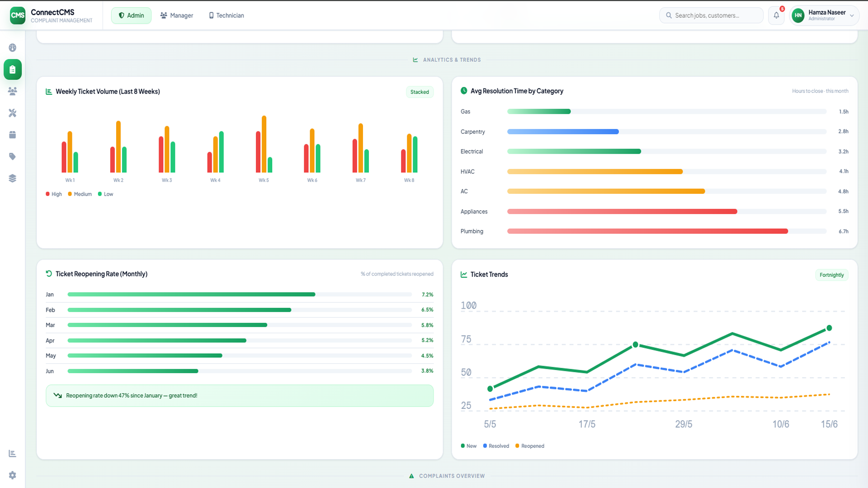Check notifications via the bell icon
Screen dimensions: 868x488
click(776, 15)
